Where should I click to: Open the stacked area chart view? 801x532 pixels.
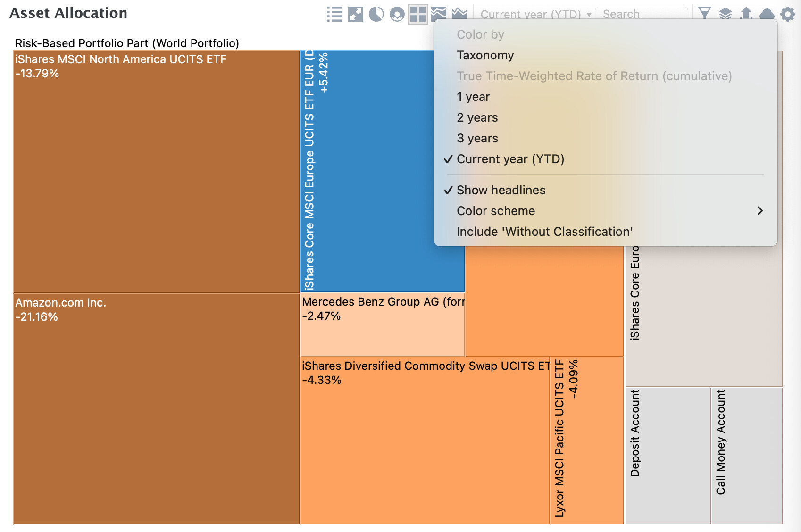[438, 13]
